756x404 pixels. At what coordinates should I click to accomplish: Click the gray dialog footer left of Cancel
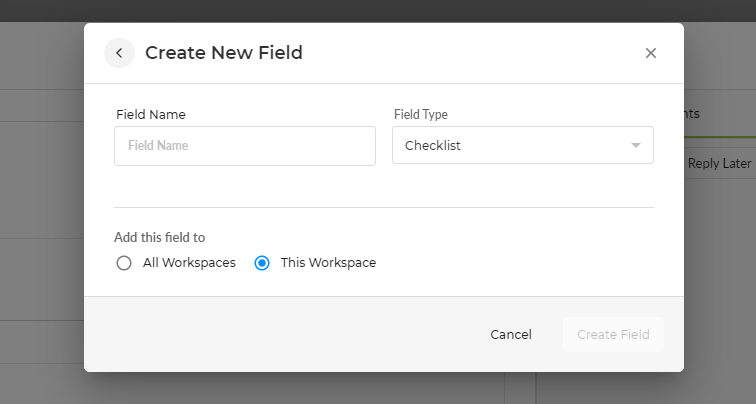point(280,335)
